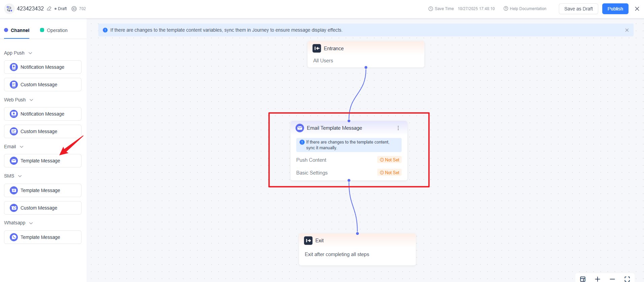This screenshot has height=282, width=644.
Task: Zoom in the canvas with plus icon
Action: [598, 279]
